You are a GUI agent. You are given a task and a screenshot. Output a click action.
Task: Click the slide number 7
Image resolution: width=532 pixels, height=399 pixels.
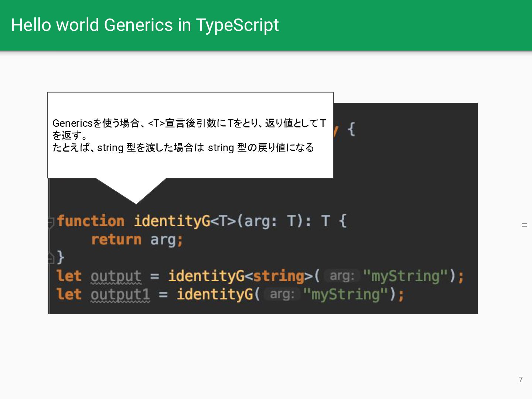(521, 379)
